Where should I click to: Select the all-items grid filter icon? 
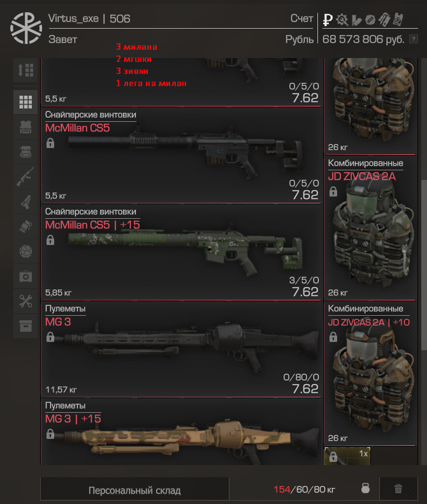[x=25, y=102]
